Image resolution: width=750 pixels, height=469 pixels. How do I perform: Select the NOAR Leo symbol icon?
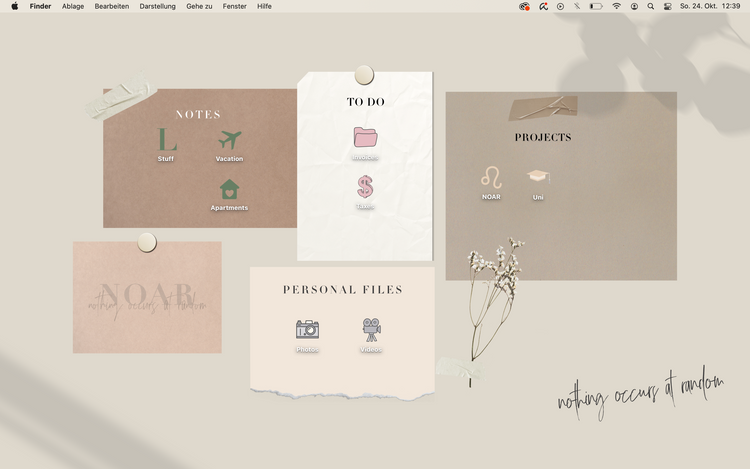(491, 178)
